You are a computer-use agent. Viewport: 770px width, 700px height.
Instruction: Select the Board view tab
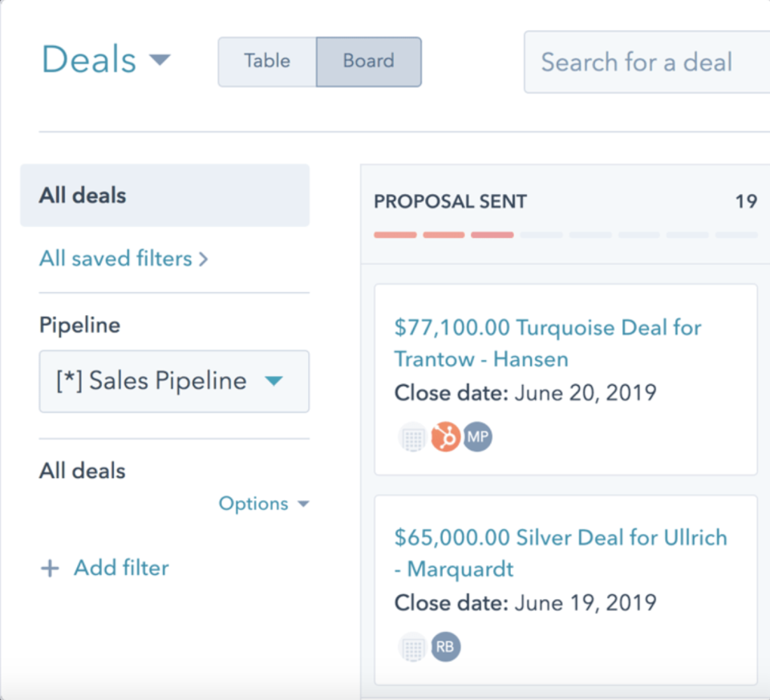[x=368, y=61]
